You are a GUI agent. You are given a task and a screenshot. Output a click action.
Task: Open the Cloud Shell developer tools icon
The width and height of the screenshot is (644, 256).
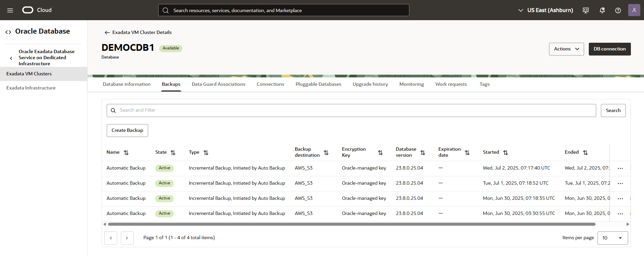pyautogui.click(x=586, y=10)
